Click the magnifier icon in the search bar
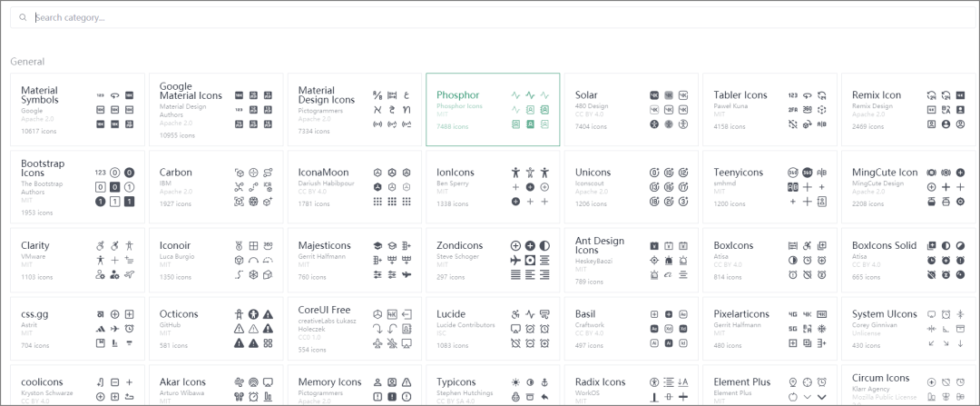Viewport: 980px width, 406px height. coord(23,17)
